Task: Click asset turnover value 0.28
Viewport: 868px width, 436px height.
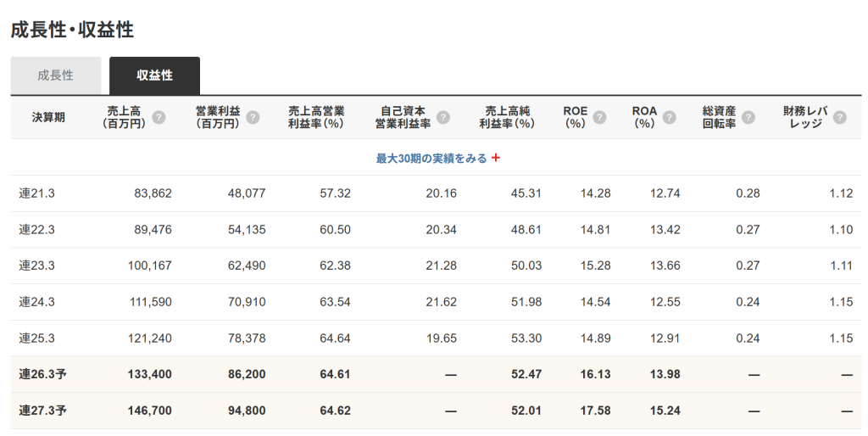Action: coord(748,193)
